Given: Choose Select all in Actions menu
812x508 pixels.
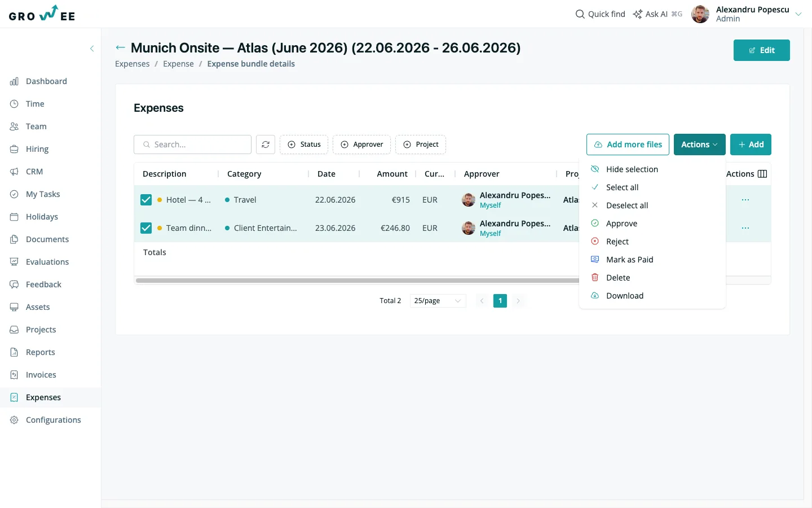Looking at the screenshot, I should click(x=652, y=187).
